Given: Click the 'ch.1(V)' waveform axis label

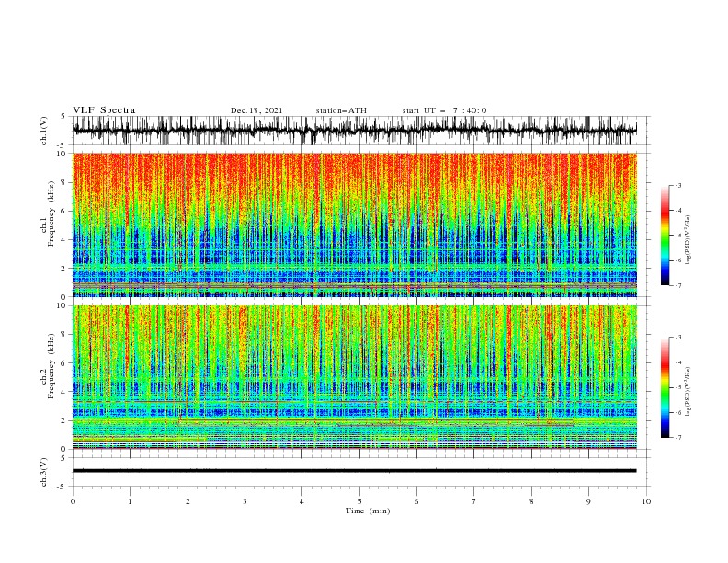Looking at the screenshot, I should click(44, 131).
